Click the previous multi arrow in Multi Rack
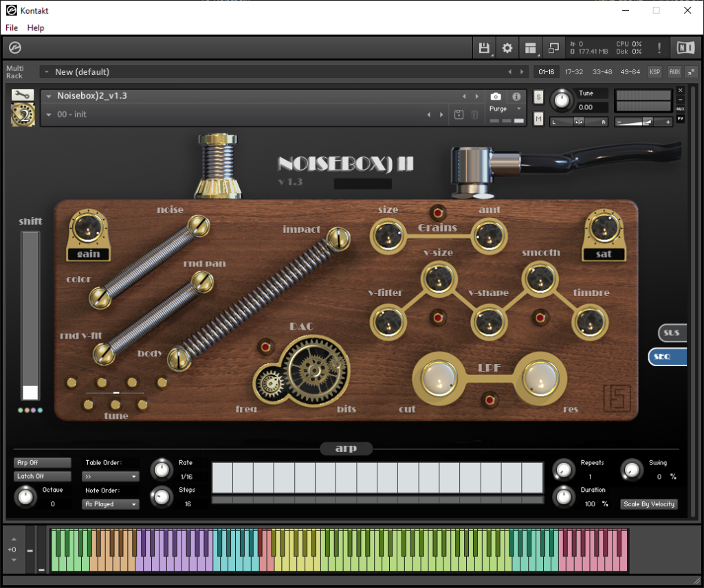The width and height of the screenshot is (704, 588). tap(509, 71)
